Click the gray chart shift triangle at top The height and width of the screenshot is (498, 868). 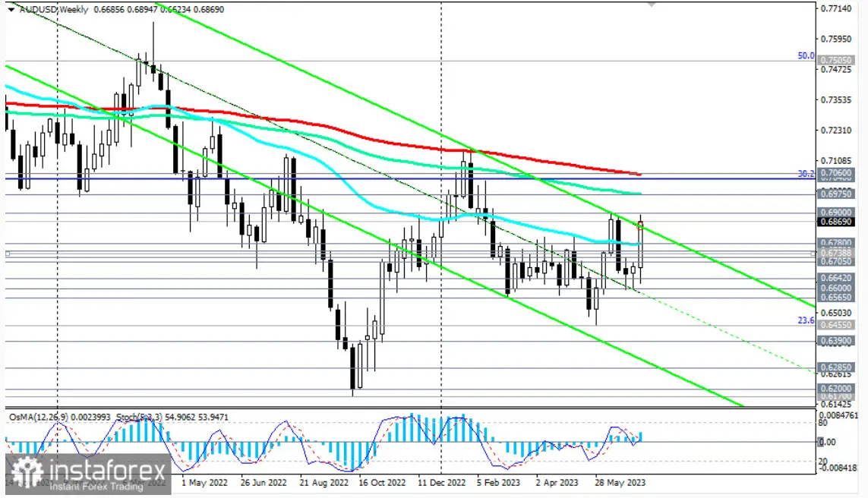pyautogui.click(x=651, y=3)
